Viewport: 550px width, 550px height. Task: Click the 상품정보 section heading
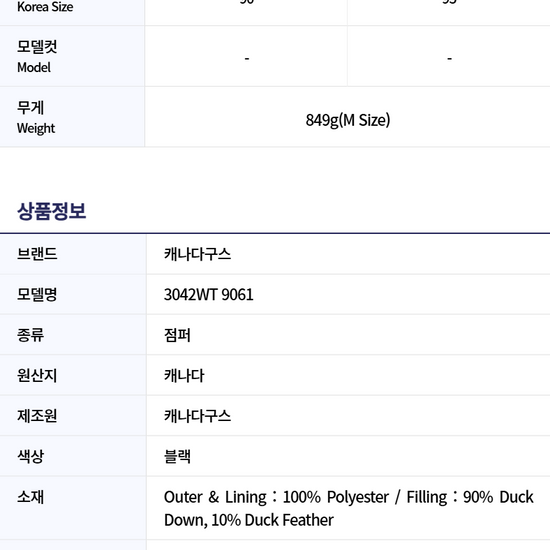(x=52, y=211)
